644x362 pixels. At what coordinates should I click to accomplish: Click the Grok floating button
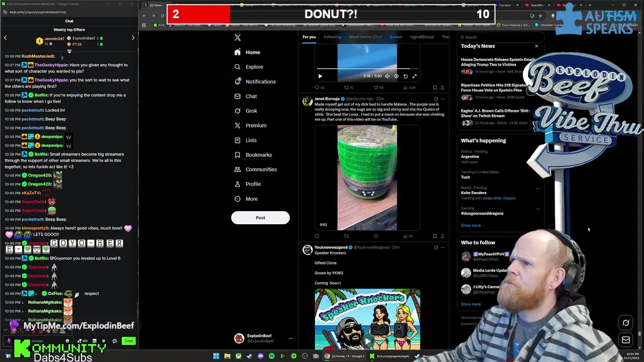click(626, 323)
